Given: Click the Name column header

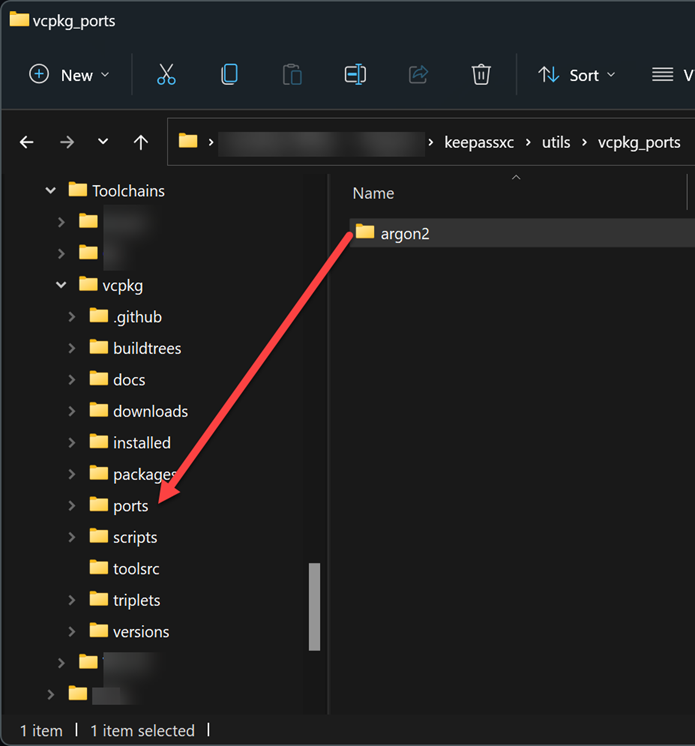Looking at the screenshot, I should pos(373,193).
